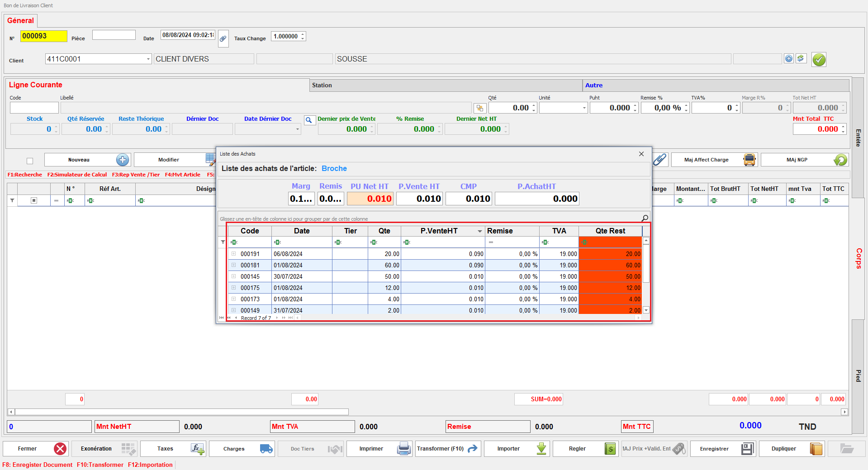This screenshot has width=868, height=470.
Task: Select the Autre tab
Action: pyautogui.click(x=716, y=85)
